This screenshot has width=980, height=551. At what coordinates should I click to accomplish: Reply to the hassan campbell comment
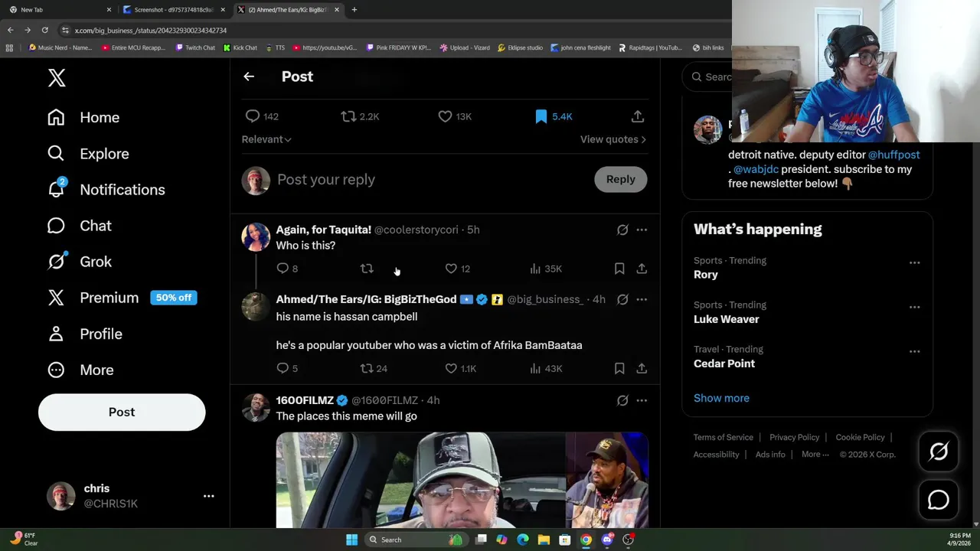(283, 368)
